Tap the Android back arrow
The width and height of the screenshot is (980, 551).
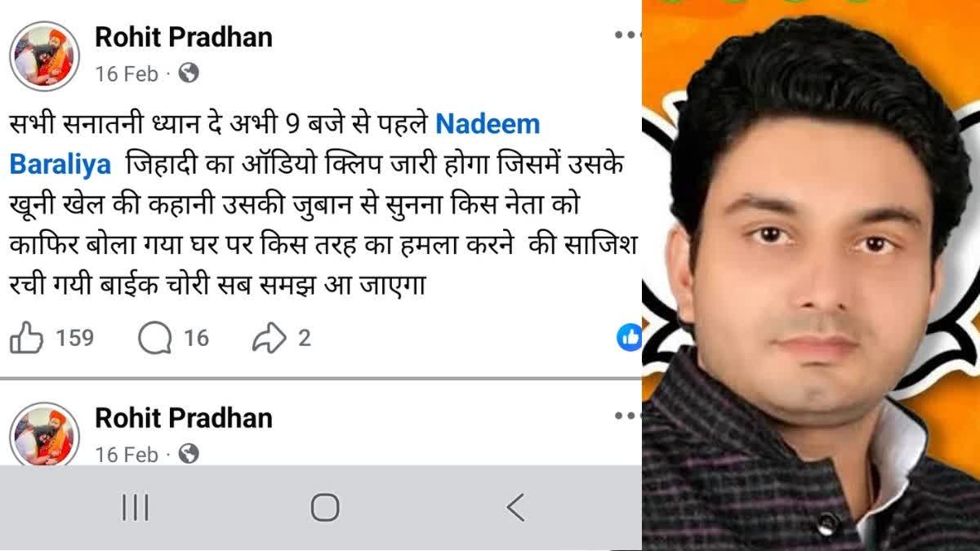click(x=515, y=508)
